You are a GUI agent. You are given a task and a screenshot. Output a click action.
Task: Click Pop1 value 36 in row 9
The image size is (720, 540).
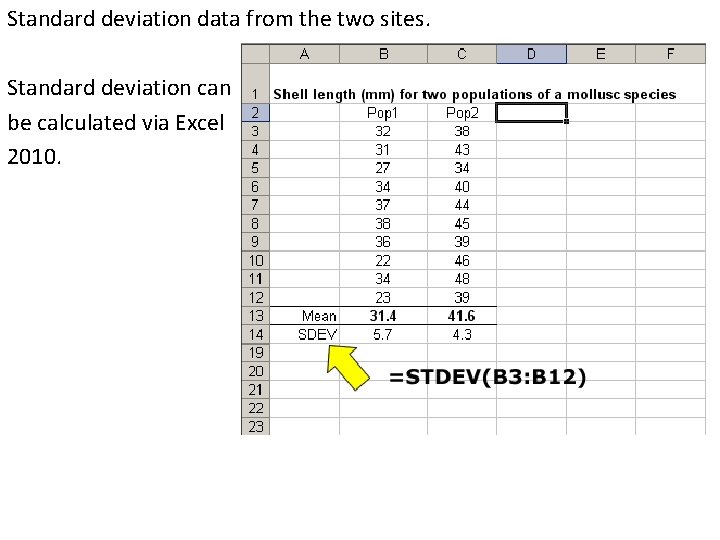383,242
